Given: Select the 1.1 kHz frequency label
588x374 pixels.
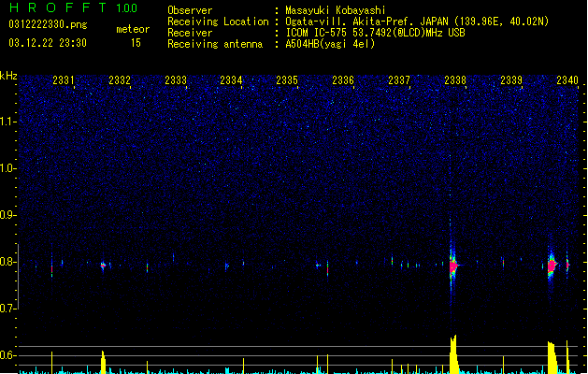Looking at the screenshot, I should [x=8, y=122].
